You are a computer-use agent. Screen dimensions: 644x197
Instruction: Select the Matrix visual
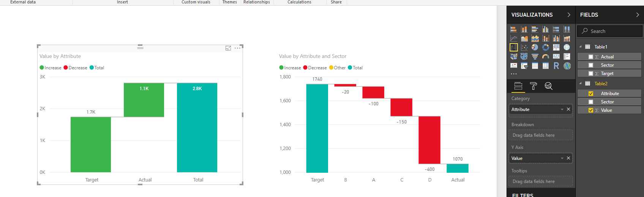(546, 66)
